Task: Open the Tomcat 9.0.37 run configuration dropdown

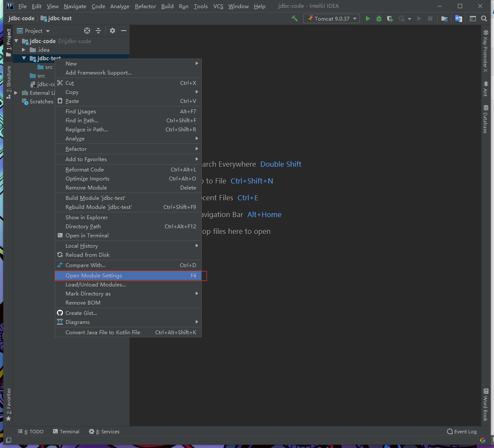Action: (x=331, y=19)
